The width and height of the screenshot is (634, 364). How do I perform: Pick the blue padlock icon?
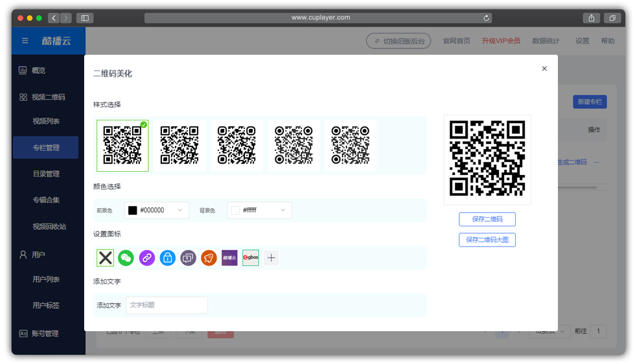tap(168, 258)
